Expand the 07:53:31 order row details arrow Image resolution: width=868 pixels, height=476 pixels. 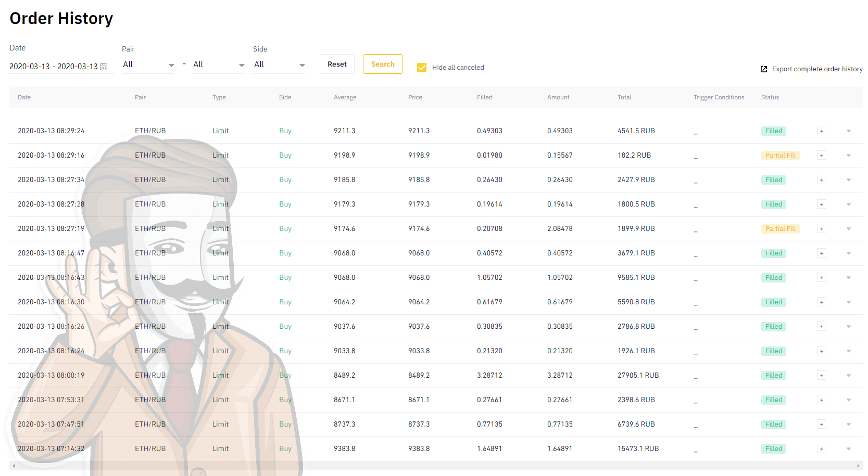tap(849, 400)
